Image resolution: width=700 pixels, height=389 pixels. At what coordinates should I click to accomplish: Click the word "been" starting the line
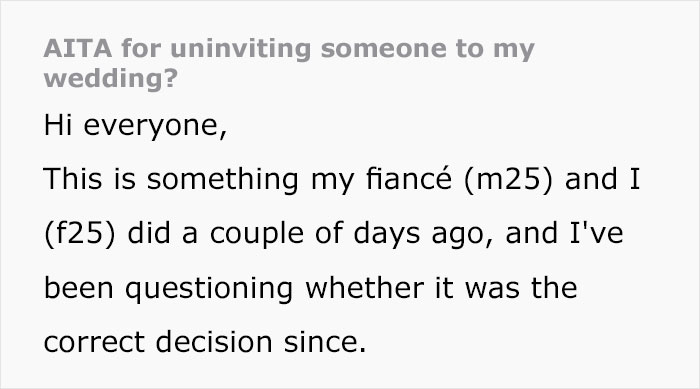coord(79,288)
